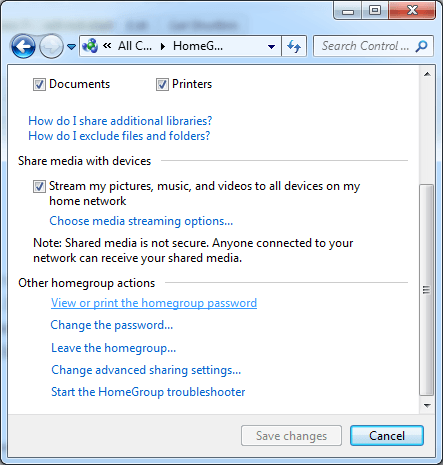Select the HomeG... breadcrumb item

[198, 46]
